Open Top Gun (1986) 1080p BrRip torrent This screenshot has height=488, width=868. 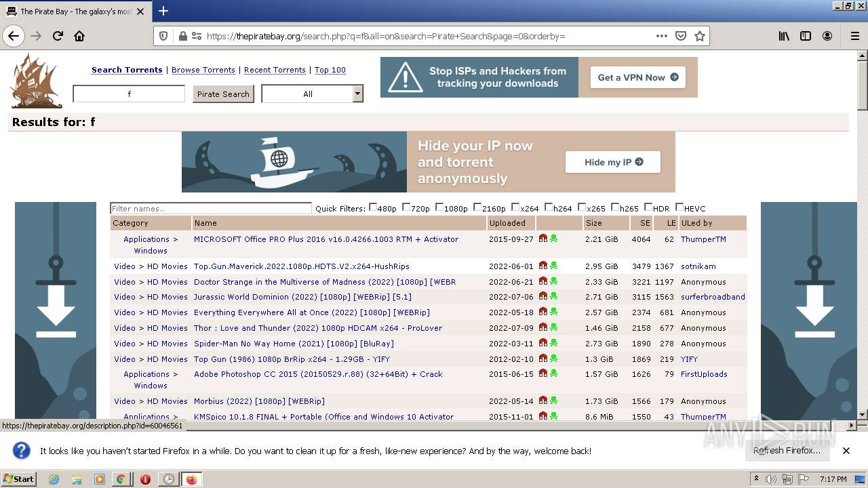tap(292, 359)
